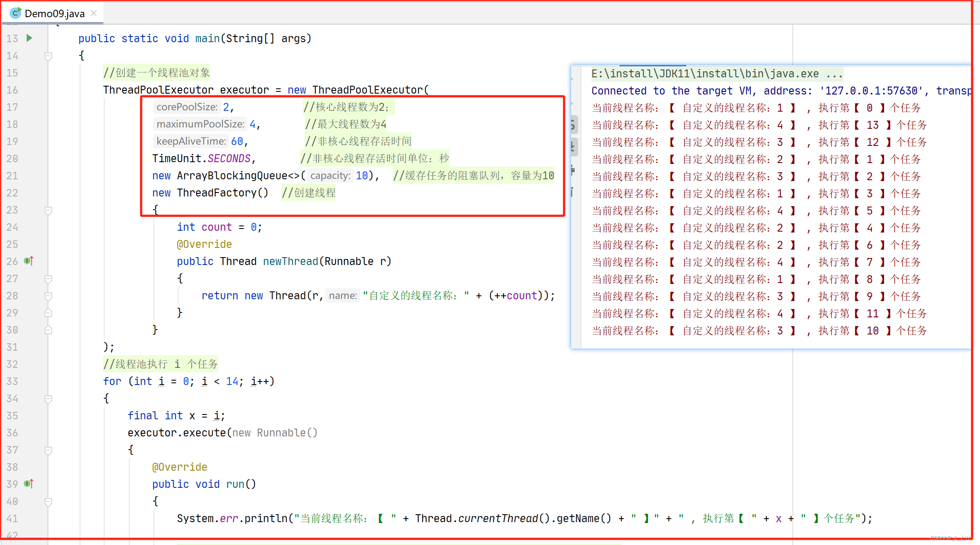Screen dimensions: 980x545
Task: Toggle the fold end marker on line 30
Action: 48,330
